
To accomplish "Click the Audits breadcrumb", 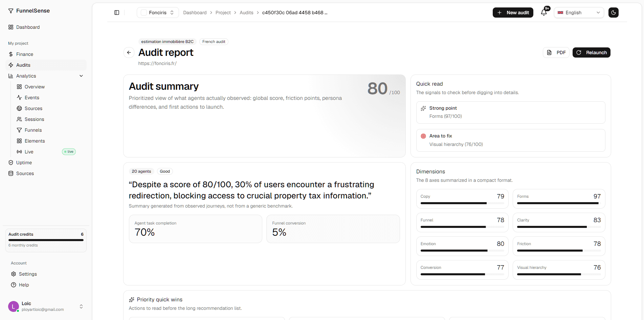I will (x=246, y=13).
